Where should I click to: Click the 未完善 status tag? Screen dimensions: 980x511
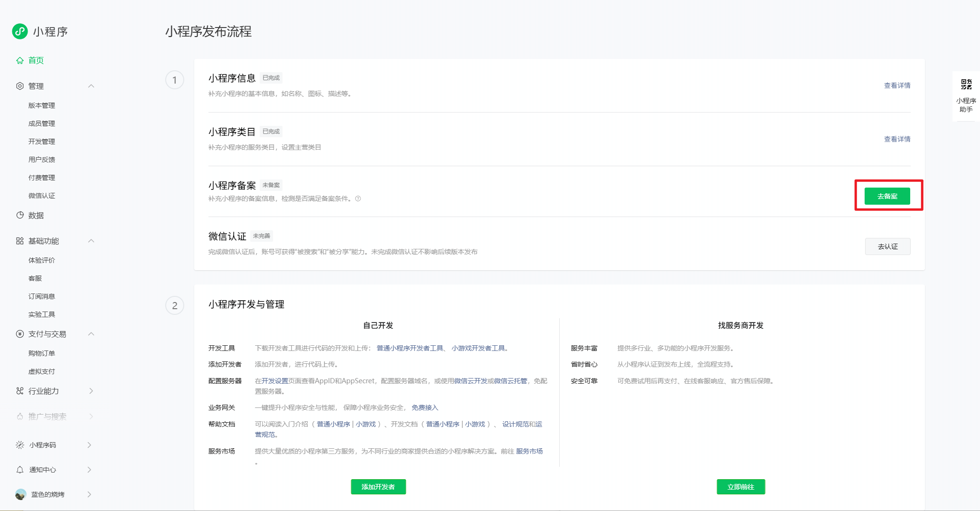pos(262,236)
